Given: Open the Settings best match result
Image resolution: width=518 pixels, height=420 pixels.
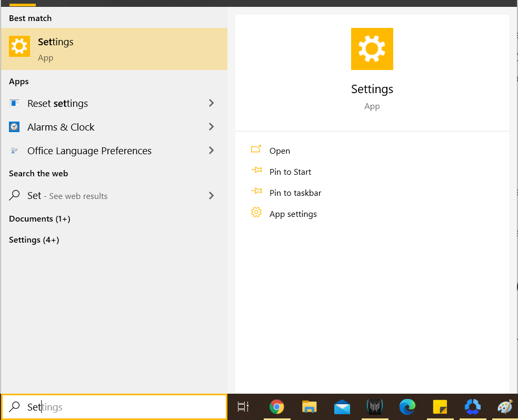Looking at the screenshot, I should pos(114,49).
